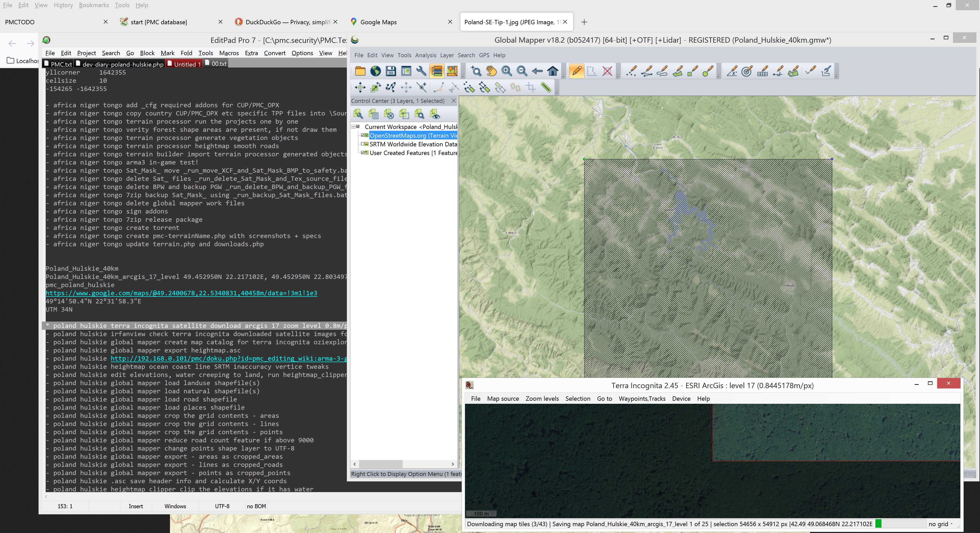Open the browser History menu
The image size is (980, 533).
[63, 5]
